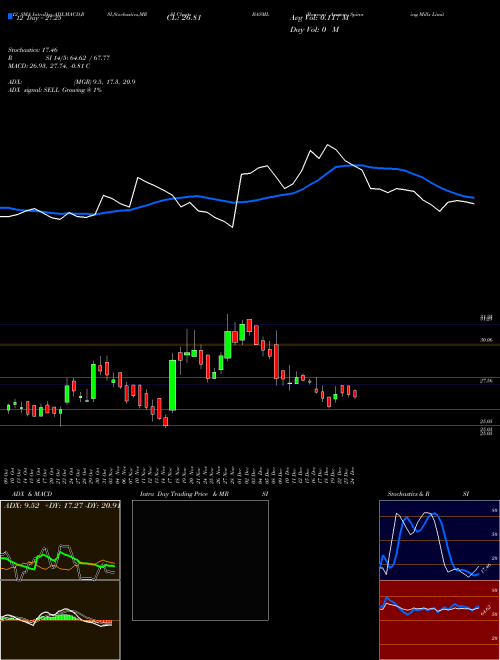The height and width of the screenshot is (660, 500).
Task: Click the last red candlestick on the chart
Action: tap(355, 394)
